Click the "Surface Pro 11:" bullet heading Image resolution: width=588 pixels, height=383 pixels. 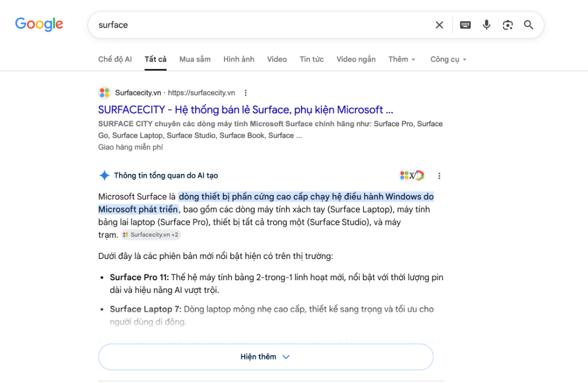click(140, 277)
